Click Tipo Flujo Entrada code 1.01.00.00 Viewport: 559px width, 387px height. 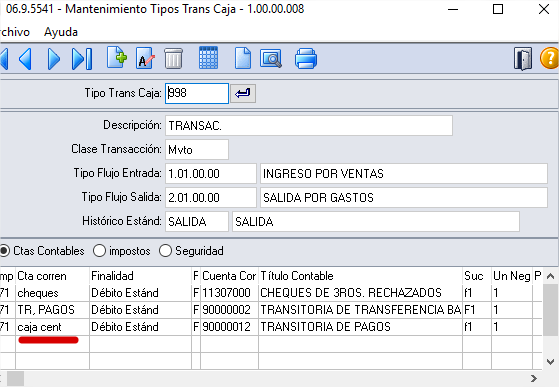211,174
